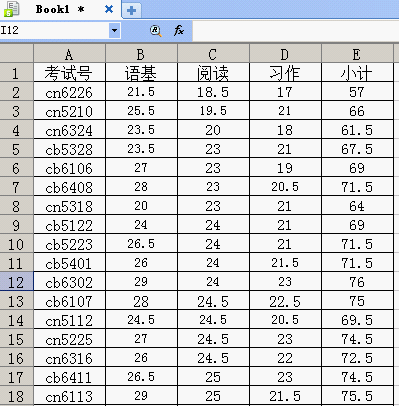Click the magnifier icon beside fx
This screenshot has height=407, width=400.
click(156, 31)
